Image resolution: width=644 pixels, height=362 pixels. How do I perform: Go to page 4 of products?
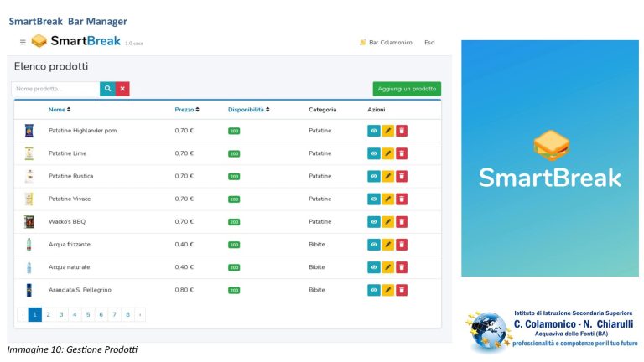pyautogui.click(x=75, y=315)
